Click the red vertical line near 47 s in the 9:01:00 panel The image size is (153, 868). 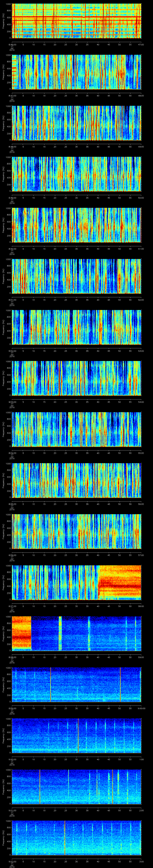tap(113, 786)
